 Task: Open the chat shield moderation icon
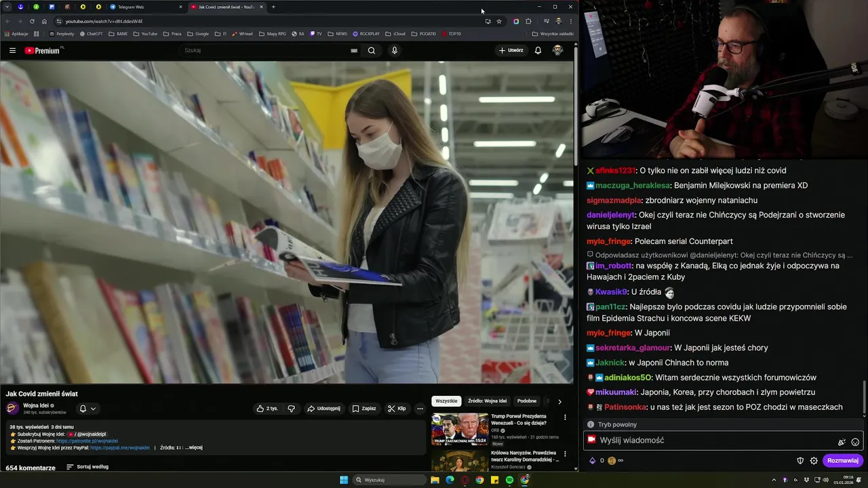(800, 461)
